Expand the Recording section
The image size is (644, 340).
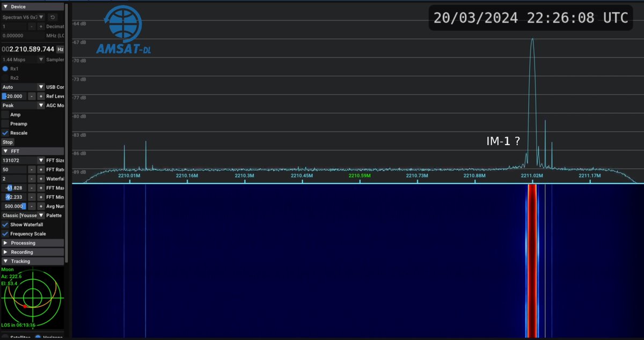[32, 252]
